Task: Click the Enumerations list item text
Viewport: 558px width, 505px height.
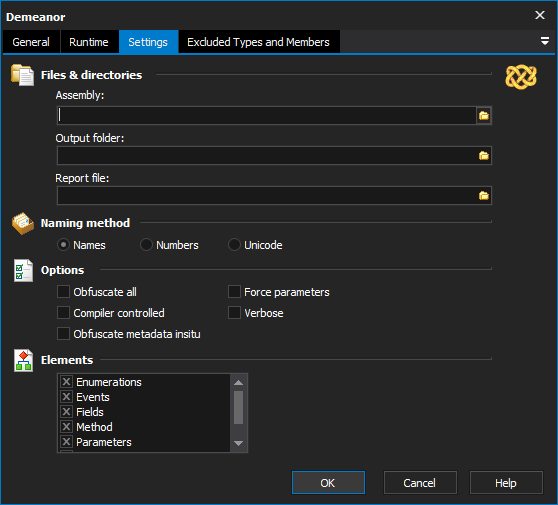Action: tap(109, 382)
